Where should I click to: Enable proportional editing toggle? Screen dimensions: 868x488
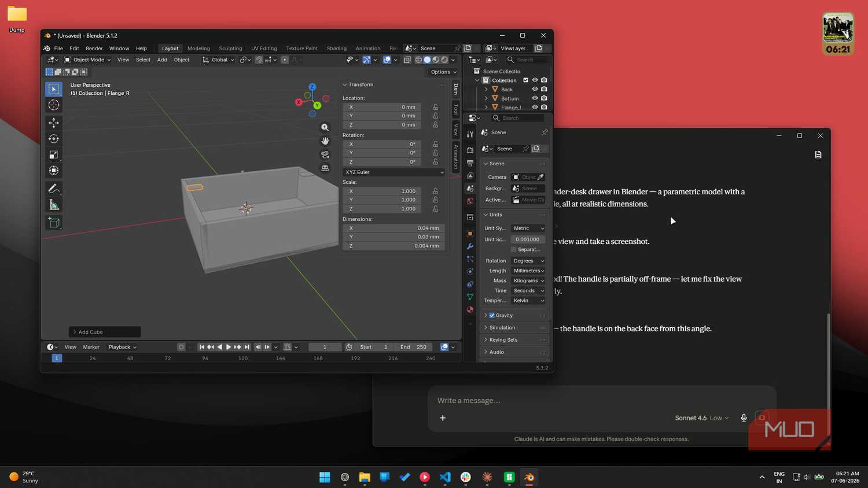[x=285, y=60]
